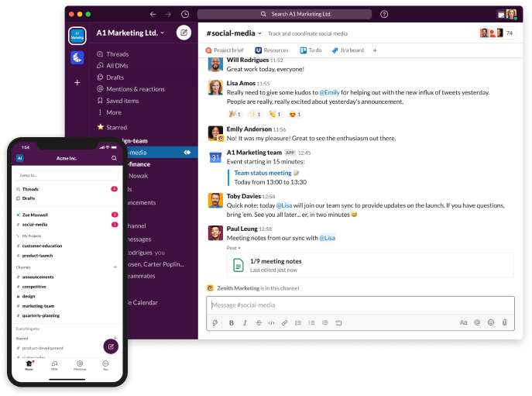This screenshot has width=532, height=396.
Task: Open history clock icon
Action: pyautogui.click(x=185, y=14)
